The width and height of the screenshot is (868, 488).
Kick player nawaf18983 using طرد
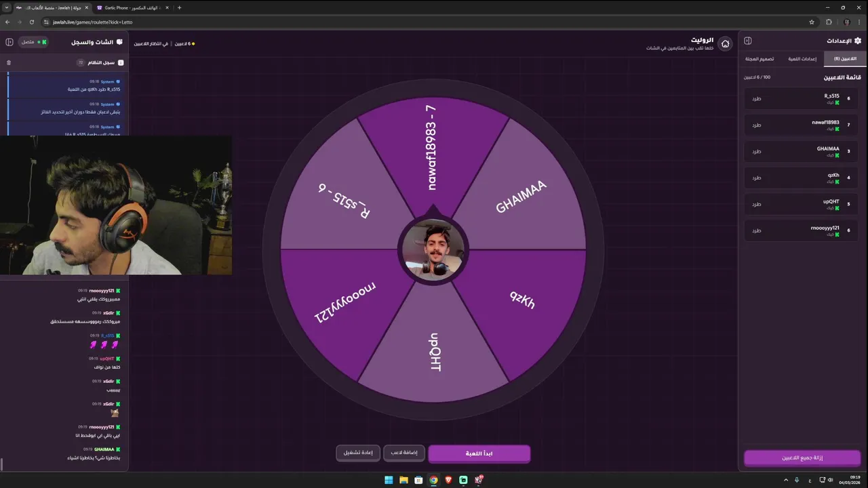757,125
